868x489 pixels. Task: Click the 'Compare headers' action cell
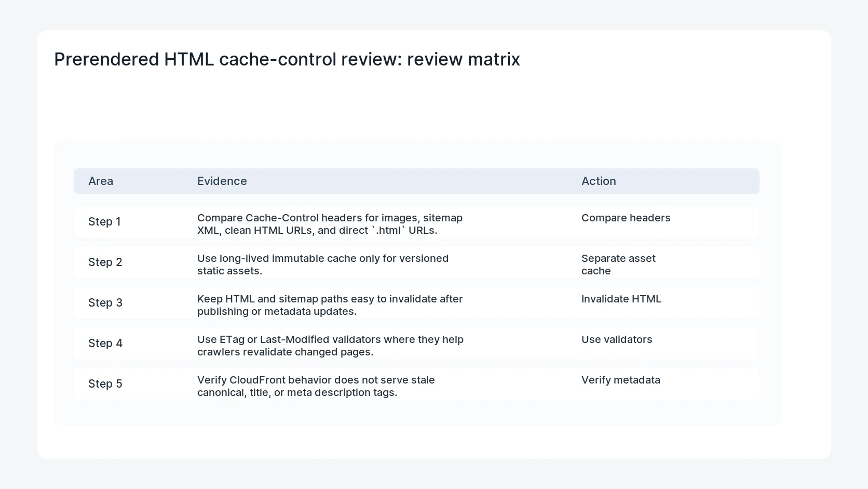click(626, 218)
